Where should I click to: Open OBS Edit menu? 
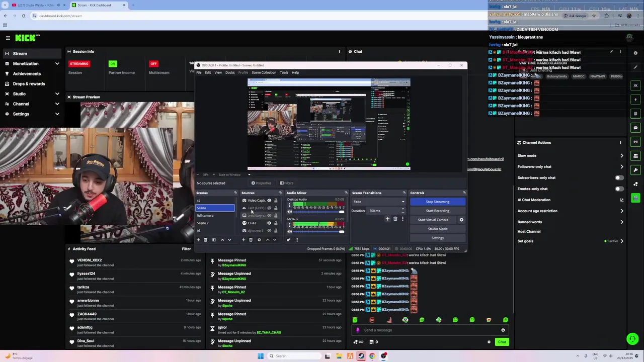208,72
